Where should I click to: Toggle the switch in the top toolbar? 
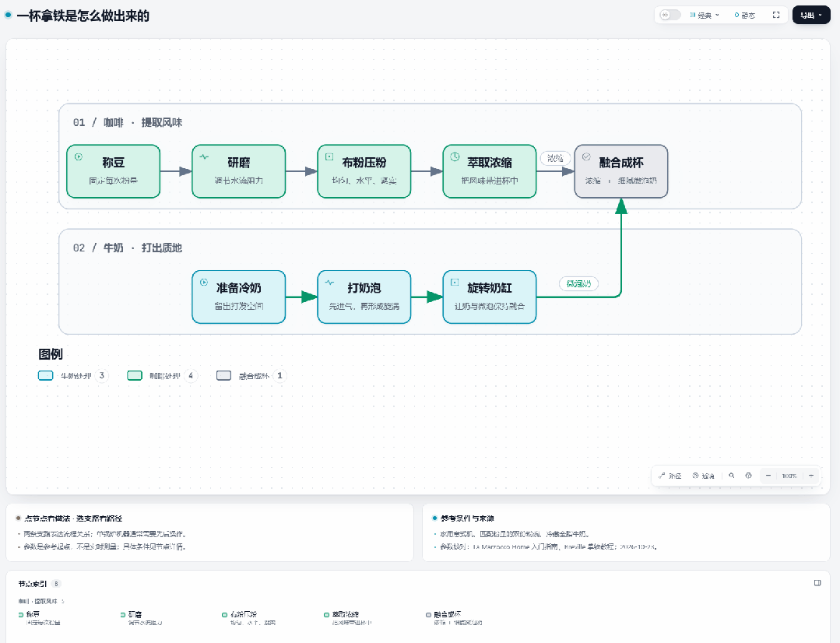[670, 15]
